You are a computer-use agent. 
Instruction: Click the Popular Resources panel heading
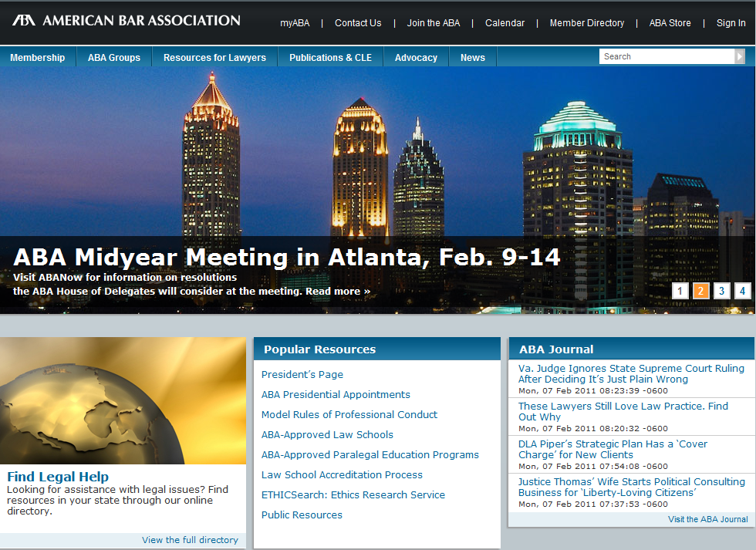(x=319, y=349)
